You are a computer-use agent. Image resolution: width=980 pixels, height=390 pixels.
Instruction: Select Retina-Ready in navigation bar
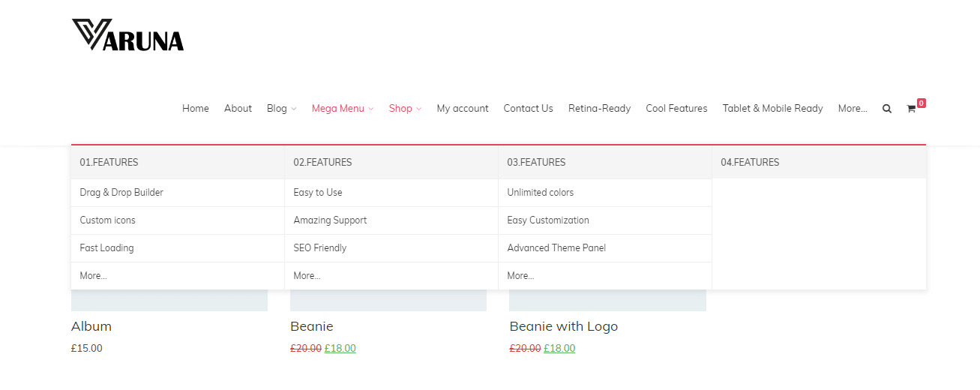point(599,109)
